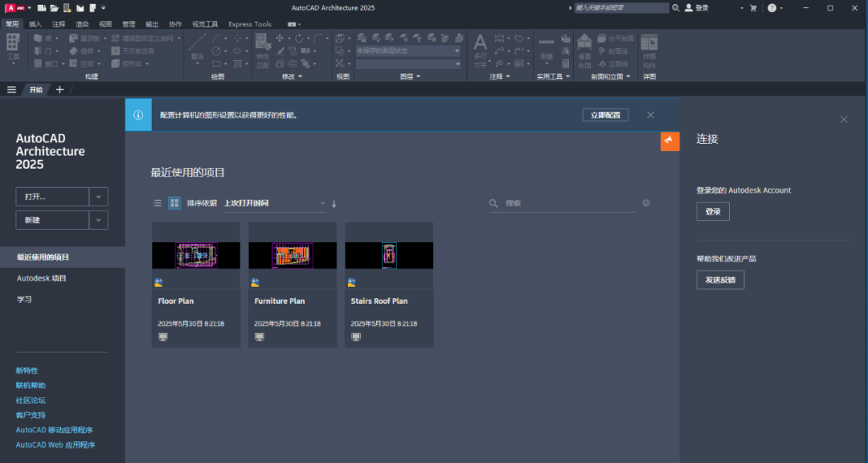Screen dimensions: 868x463
Task: Click the new tab plus icon
Action: (59, 89)
